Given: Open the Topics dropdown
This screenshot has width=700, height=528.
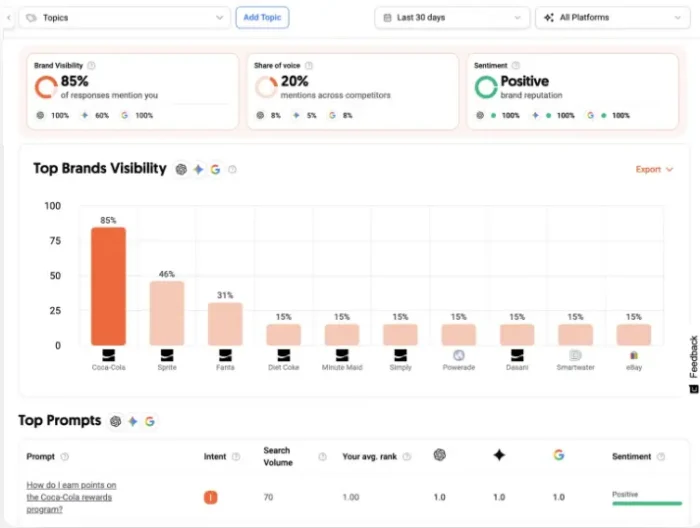Looking at the screenshot, I should point(125,18).
